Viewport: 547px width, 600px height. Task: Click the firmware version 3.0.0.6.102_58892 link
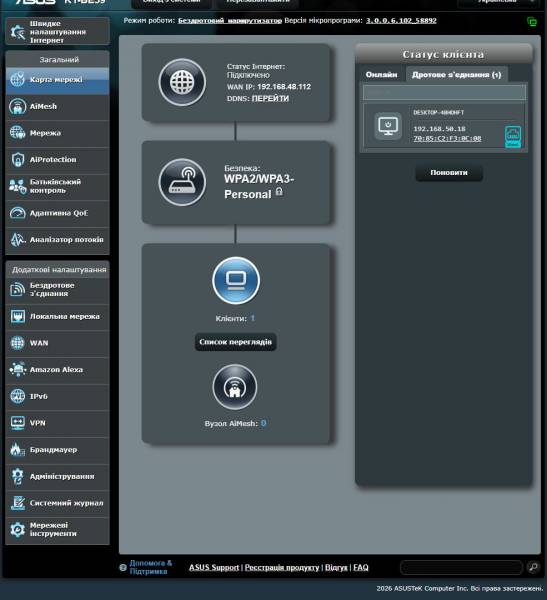pyautogui.click(x=401, y=21)
